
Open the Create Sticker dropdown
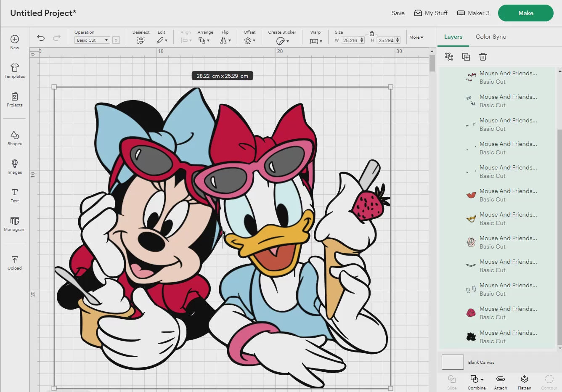click(x=282, y=41)
